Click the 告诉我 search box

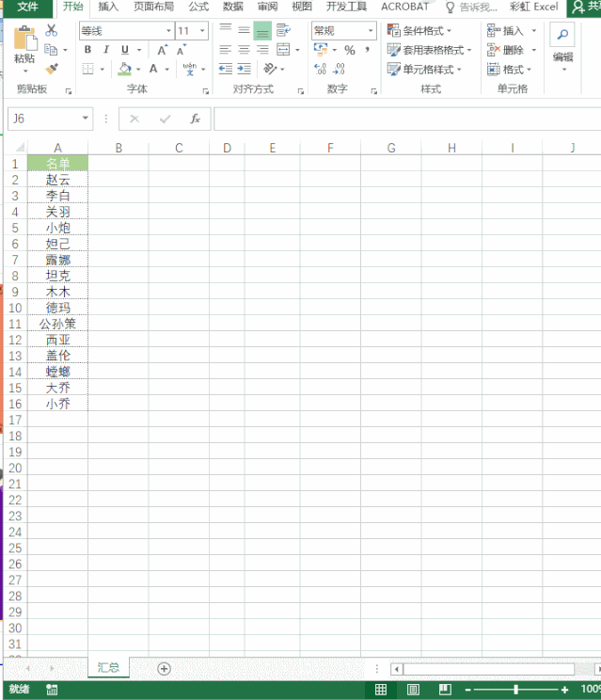tap(471, 8)
